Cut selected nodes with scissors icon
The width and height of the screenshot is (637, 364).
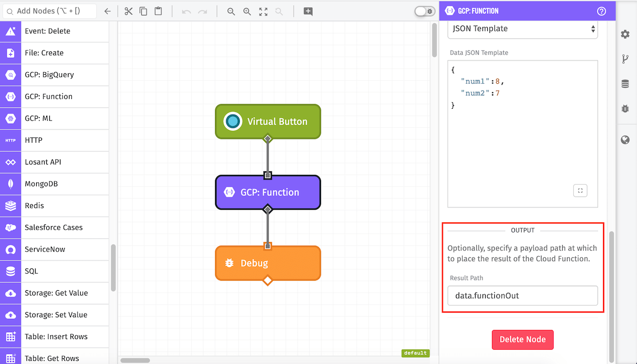coord(128,11)
